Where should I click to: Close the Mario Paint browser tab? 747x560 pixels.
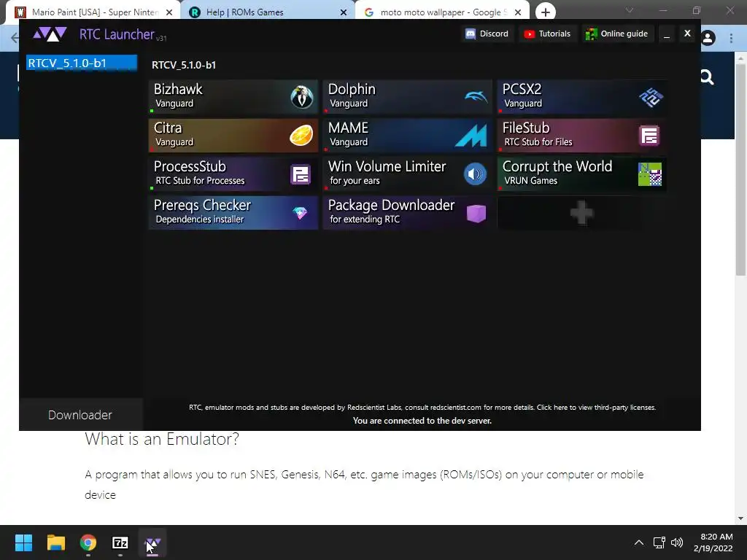coord(169,12)
